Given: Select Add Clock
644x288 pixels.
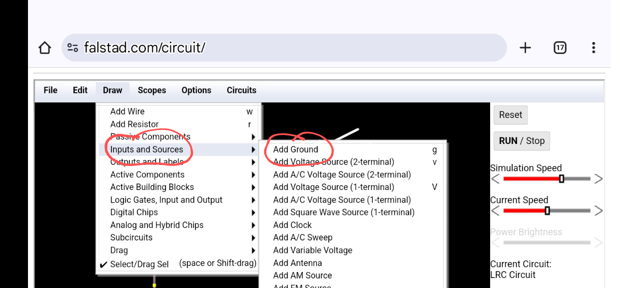Looking at the screenshot, I should coord(353,225).
